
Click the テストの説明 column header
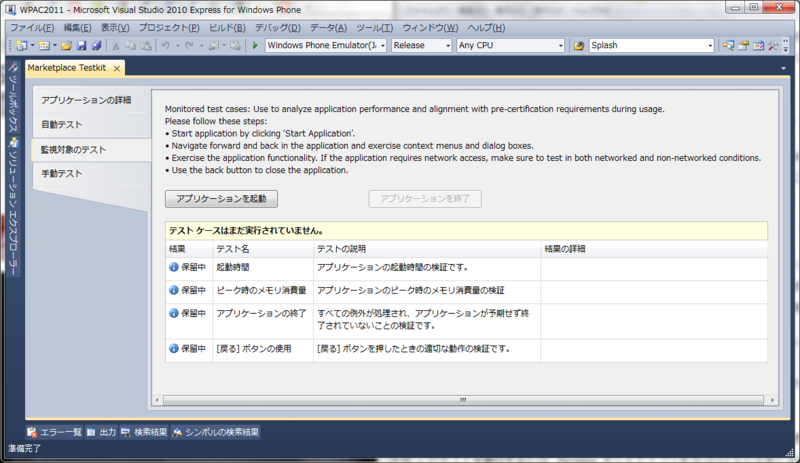pyautogui.click(x=427, y=249)
